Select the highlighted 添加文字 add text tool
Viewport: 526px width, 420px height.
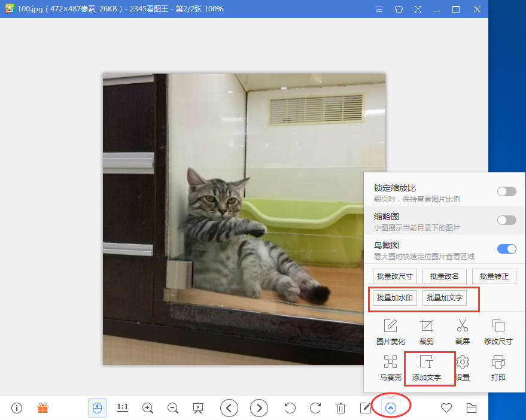point(429,369)
